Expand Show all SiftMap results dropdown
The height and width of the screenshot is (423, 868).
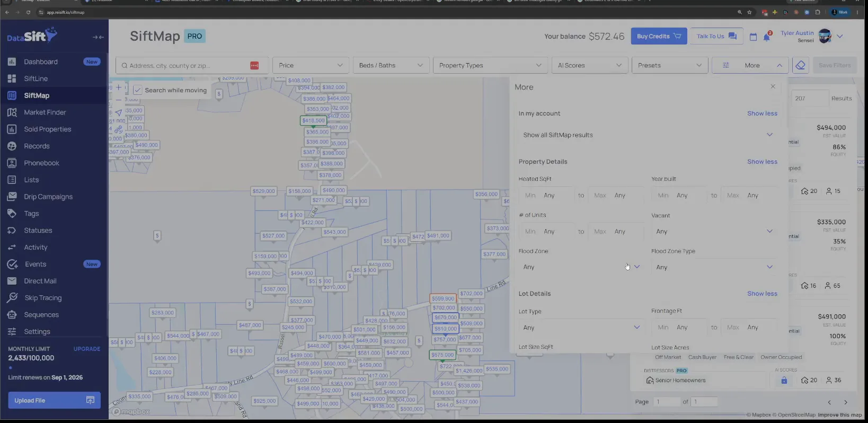(648, 135)
